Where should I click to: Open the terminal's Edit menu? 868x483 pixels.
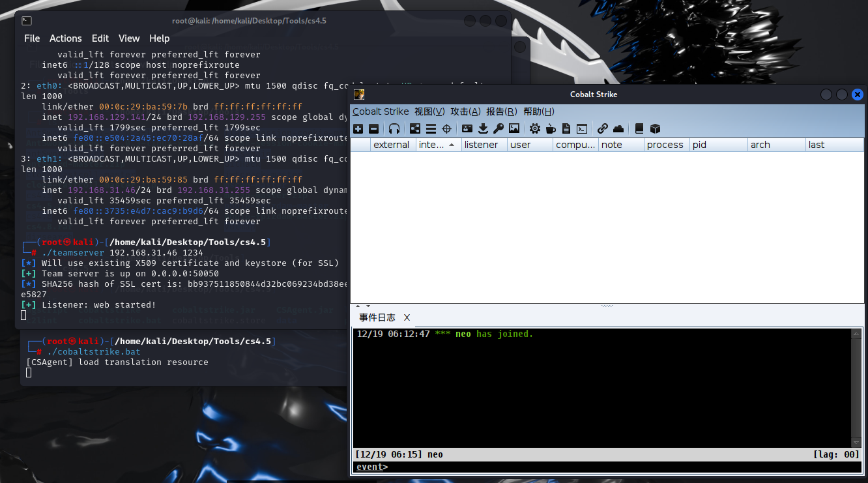pyautogui.click(x=100, y=38)
